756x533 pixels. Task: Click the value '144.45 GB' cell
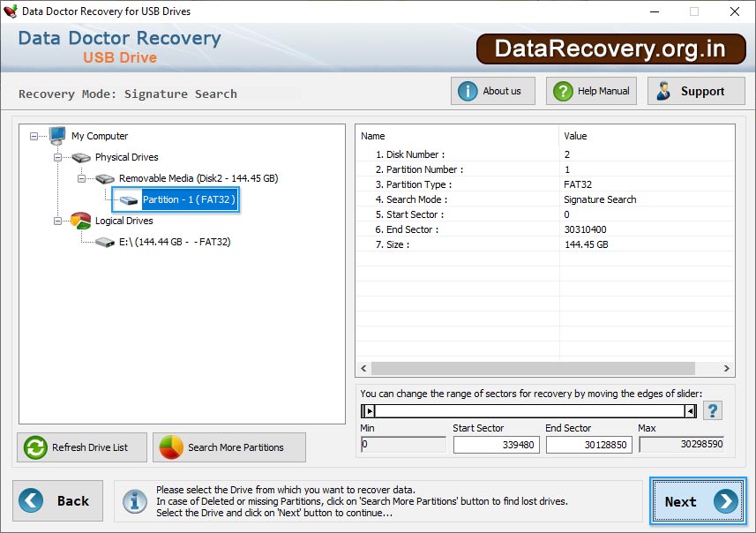click(587, 244)
